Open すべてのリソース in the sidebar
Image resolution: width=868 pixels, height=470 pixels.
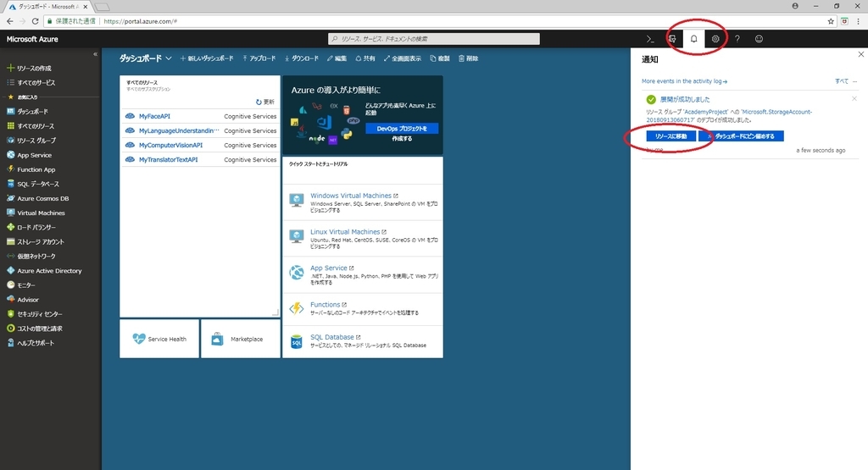pos(31,126)
